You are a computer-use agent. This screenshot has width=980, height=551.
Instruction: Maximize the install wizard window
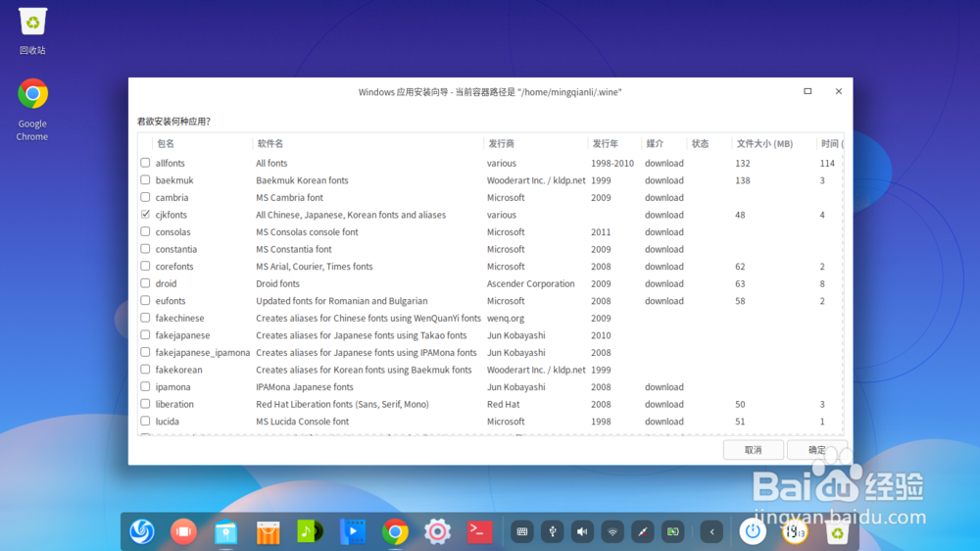808,91
